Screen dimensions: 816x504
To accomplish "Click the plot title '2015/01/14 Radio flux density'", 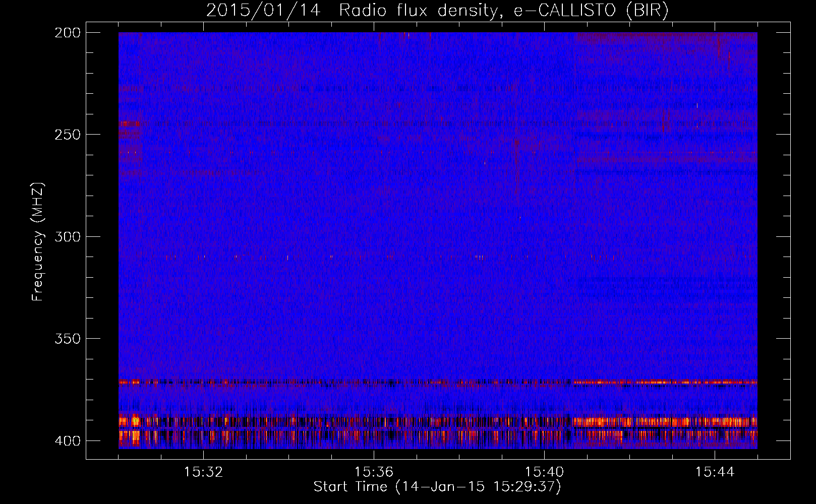I will 437,11.
